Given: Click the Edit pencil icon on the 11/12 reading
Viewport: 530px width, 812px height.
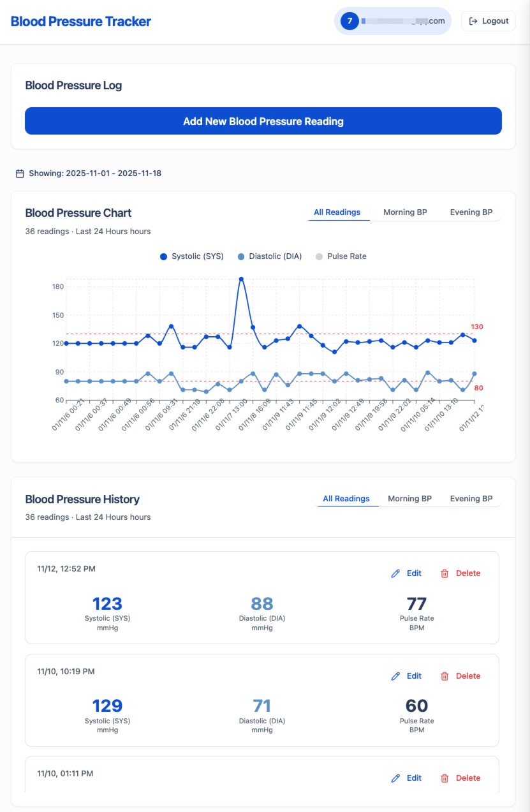Looking at the screenshot, I should pos(395,573).
